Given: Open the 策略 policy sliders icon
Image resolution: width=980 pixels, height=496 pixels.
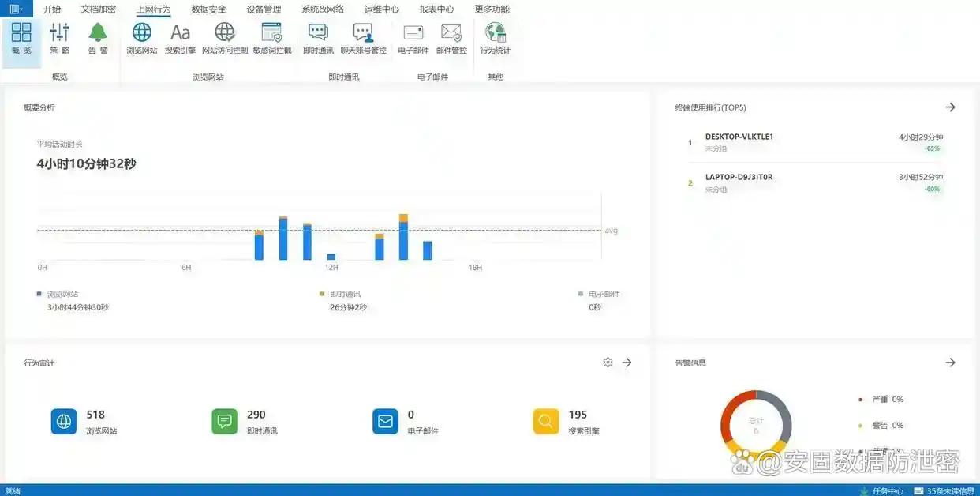Looking at the screenshot, I should (60, 39).
